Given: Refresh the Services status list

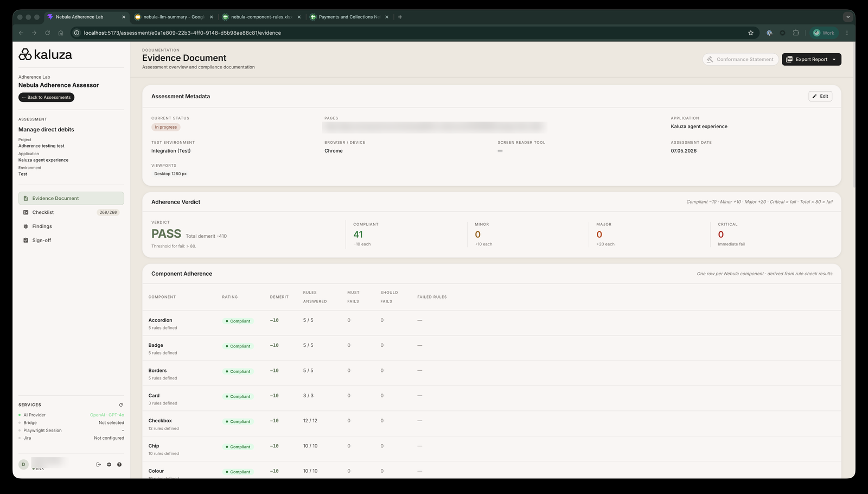Looking at the screenshot, I should pos(121,405).
